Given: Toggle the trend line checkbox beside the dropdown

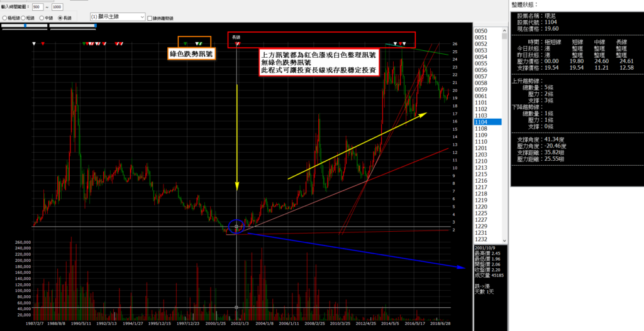Looking at the screenshot, I should tap(150, 18).
